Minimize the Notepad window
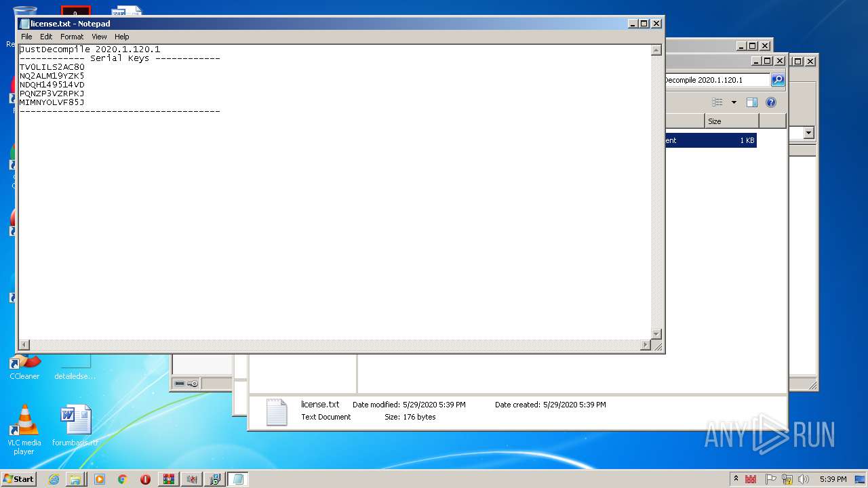The image size is (868, 488). point(633,24)
